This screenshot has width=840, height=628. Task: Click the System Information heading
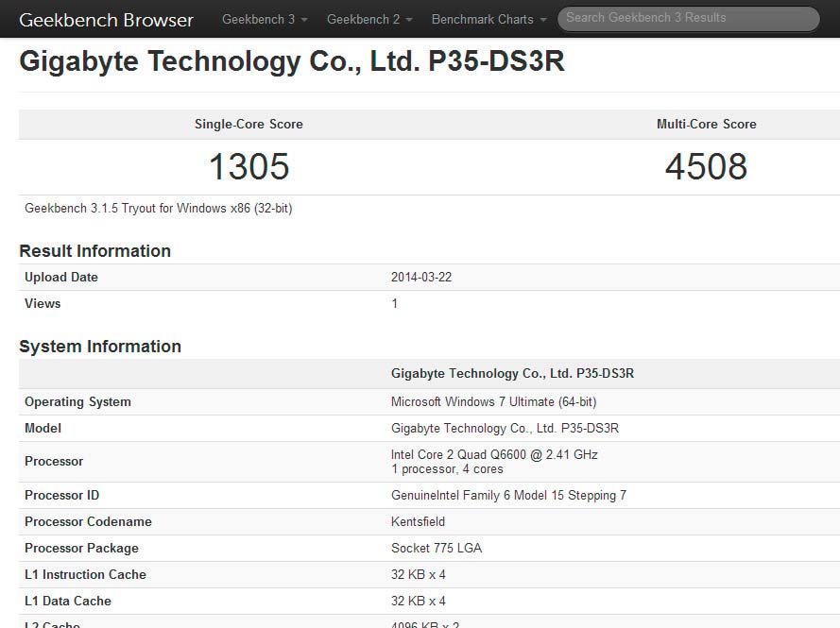pos(100,347)
